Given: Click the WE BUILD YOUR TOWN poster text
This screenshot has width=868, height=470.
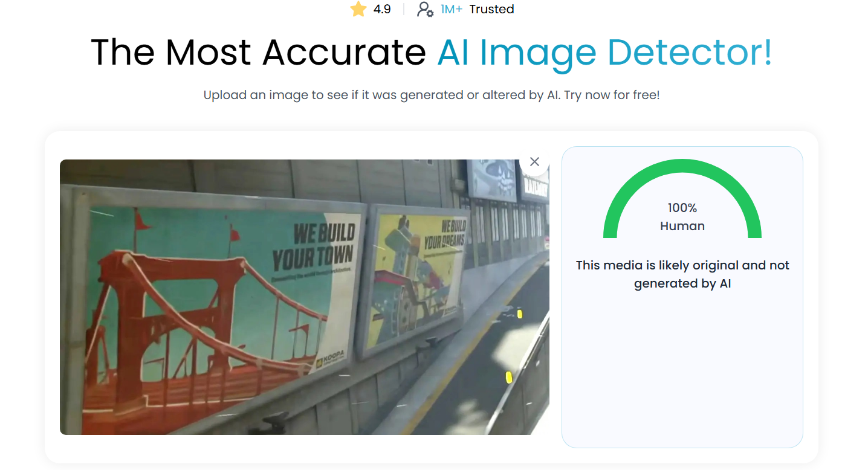Looking at the screenshot, I should [314, 246].
